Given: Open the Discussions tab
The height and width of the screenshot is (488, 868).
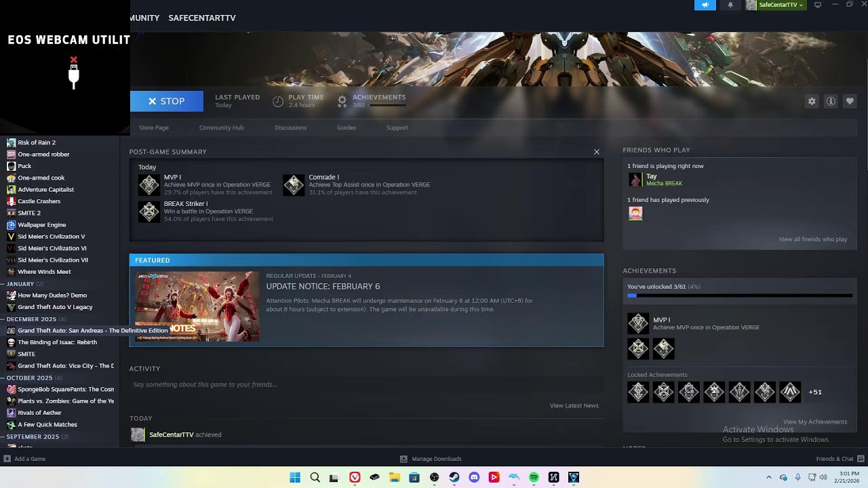Looking at the screenshot, I should click(290, 127).
